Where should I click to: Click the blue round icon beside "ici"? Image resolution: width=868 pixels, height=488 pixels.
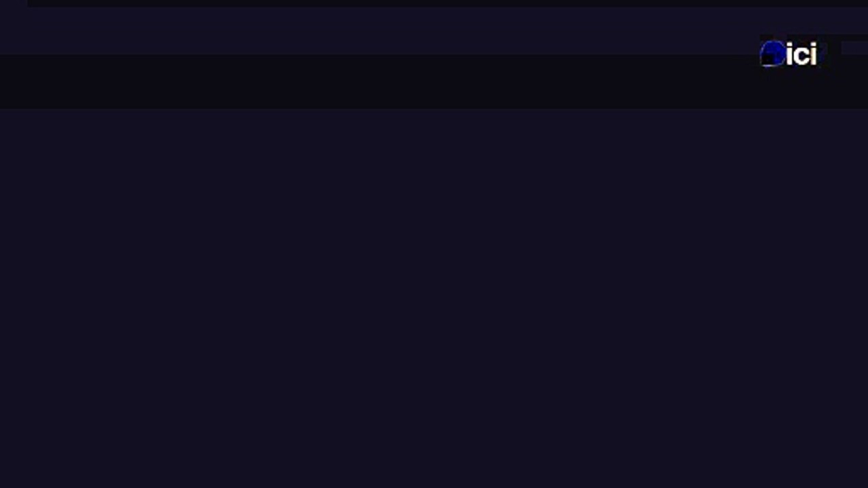(772, 54)
